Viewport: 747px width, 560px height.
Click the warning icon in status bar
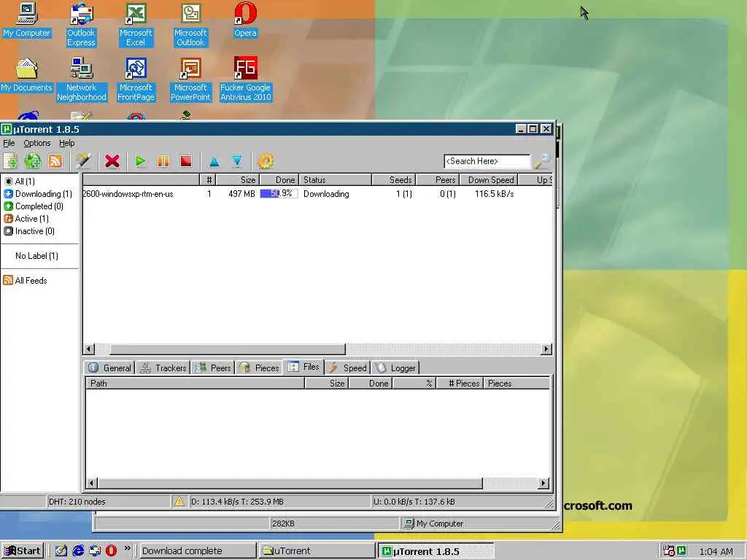179,501
